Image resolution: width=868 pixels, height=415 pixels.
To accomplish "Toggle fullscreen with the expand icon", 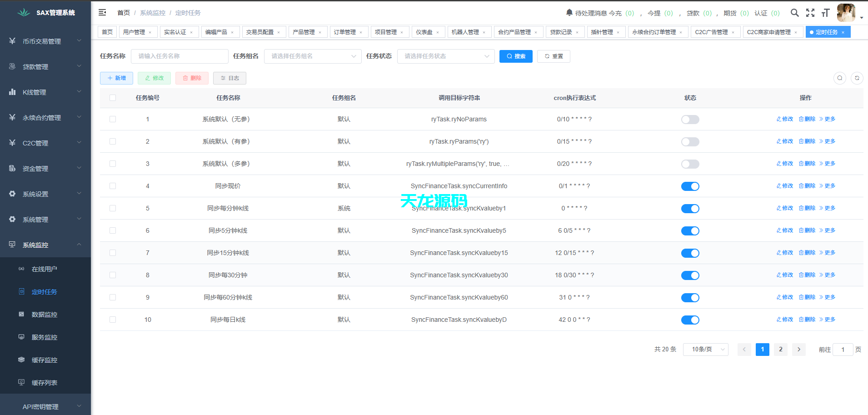I will tap(810, 13).
